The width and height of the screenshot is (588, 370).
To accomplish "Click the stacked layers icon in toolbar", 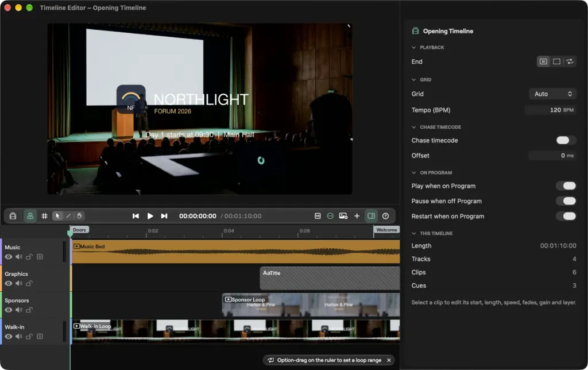I will 13,216.
